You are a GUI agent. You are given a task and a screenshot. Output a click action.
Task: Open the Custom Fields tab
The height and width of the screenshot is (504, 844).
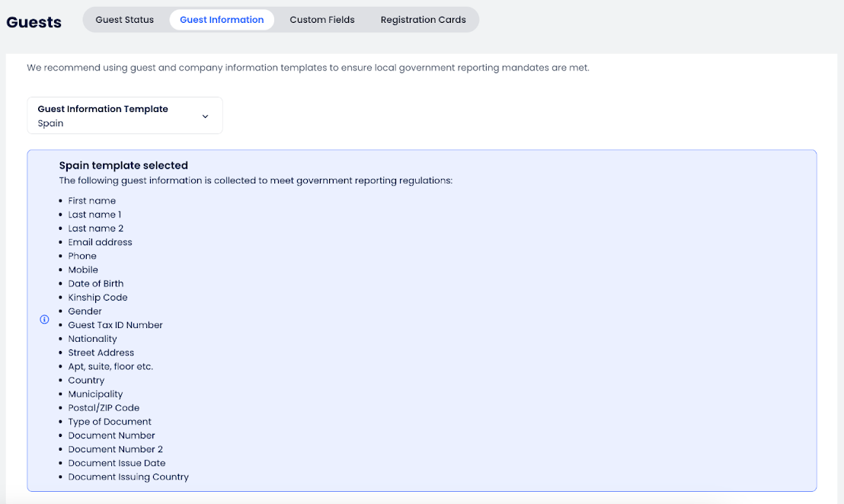pos(322,20)
